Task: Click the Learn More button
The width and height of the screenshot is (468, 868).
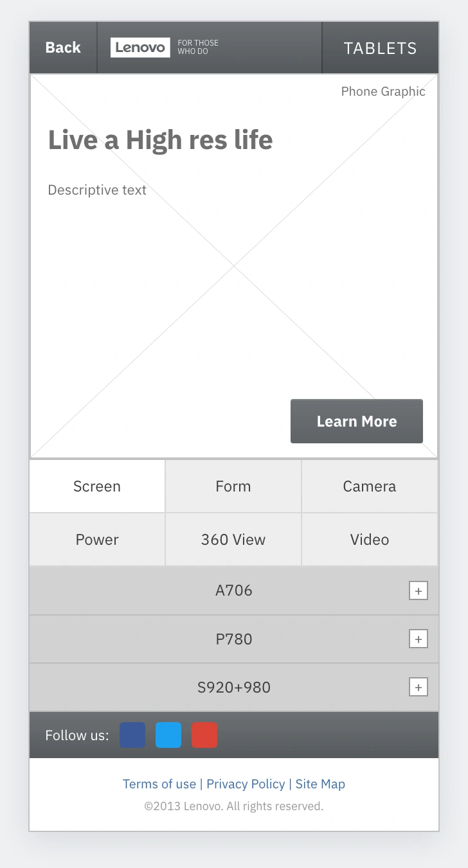Action: click(357, 421)
